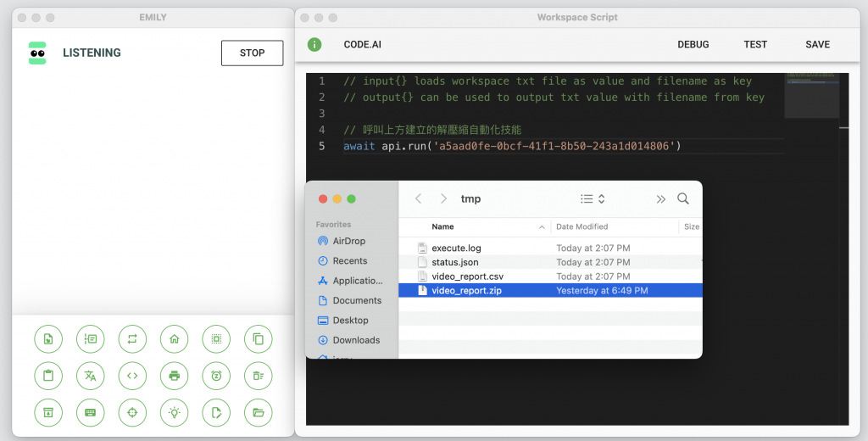This screenshot has height=441, width=868.
Task: Open Recents in Finder sidebar
Action: [x=342, y=261]
